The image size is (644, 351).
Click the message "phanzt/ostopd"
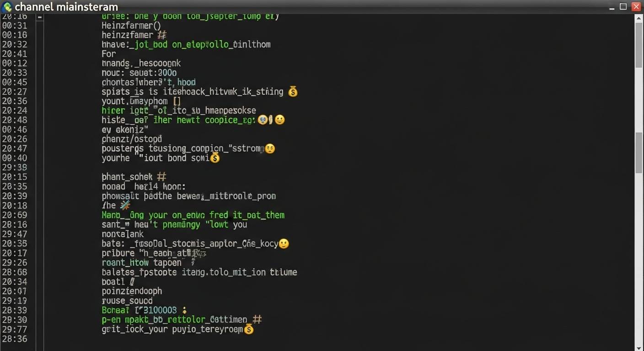point(132,139)
